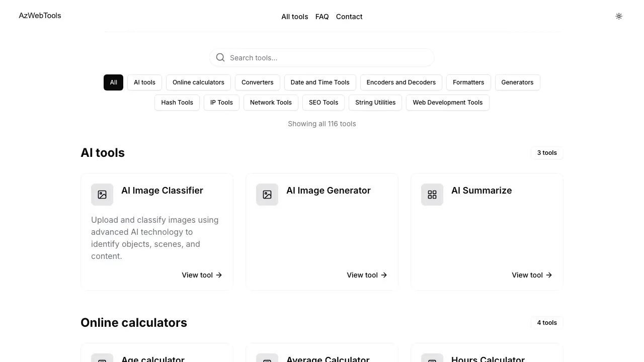This screenshot has height=362, width=644.
Task: Click the arrow next to AI Summarize's View tool
Action: click(549, 275)
